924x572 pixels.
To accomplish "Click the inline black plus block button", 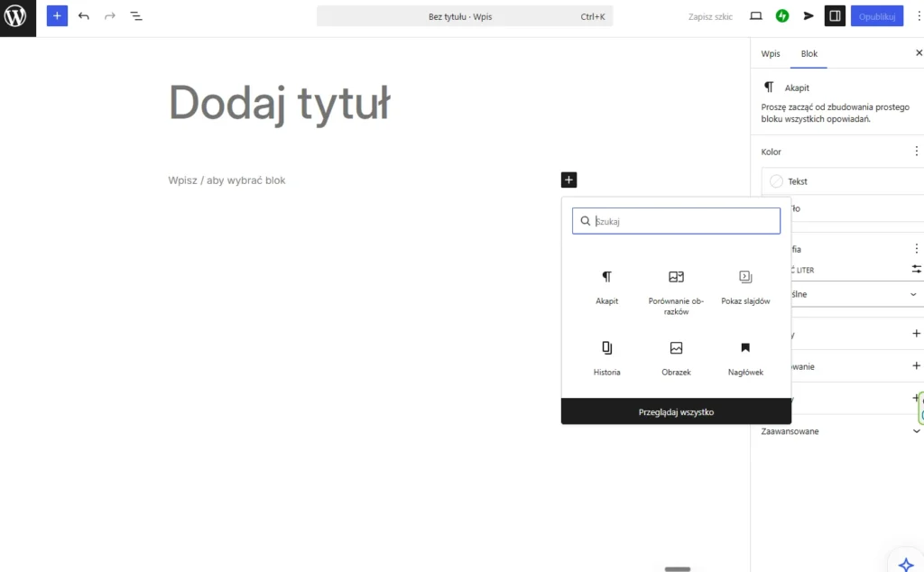I will point(568,180).
